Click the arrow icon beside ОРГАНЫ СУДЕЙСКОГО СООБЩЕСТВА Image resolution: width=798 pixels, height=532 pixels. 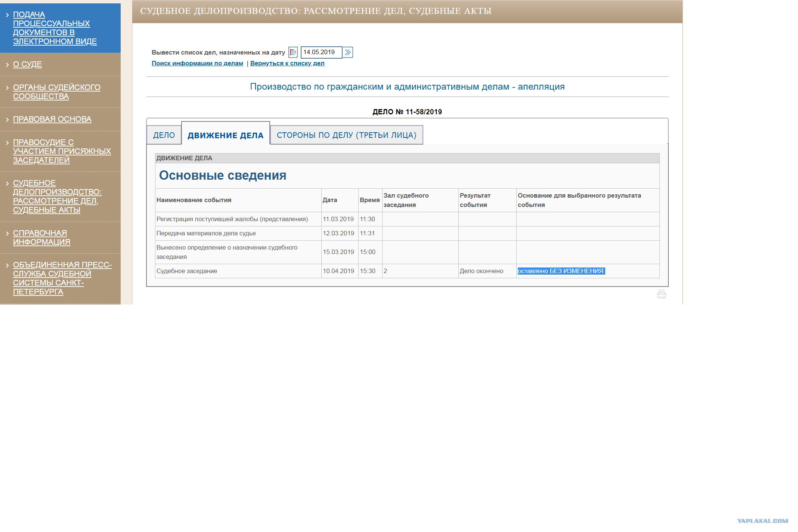[x=7, y=87]
